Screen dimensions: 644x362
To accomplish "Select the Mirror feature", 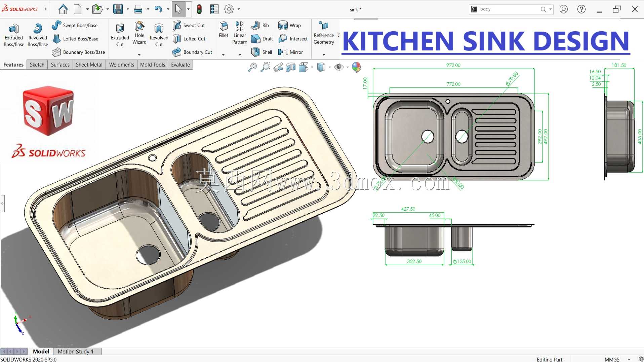I will pyautogui.click(x=291, y=52).
